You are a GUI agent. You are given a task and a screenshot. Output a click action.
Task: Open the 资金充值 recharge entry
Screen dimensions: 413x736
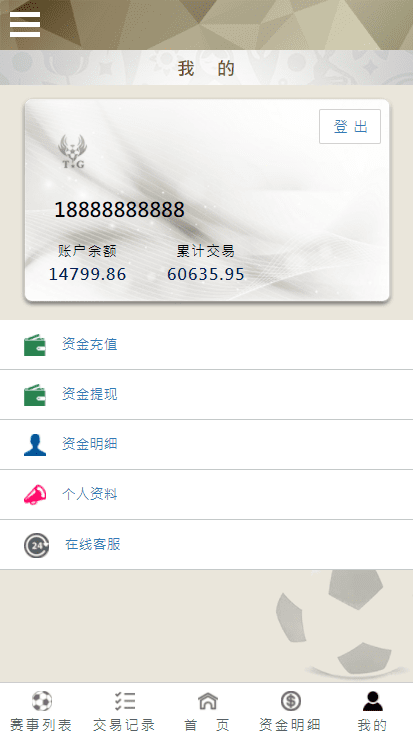click(x=206, y=345)
